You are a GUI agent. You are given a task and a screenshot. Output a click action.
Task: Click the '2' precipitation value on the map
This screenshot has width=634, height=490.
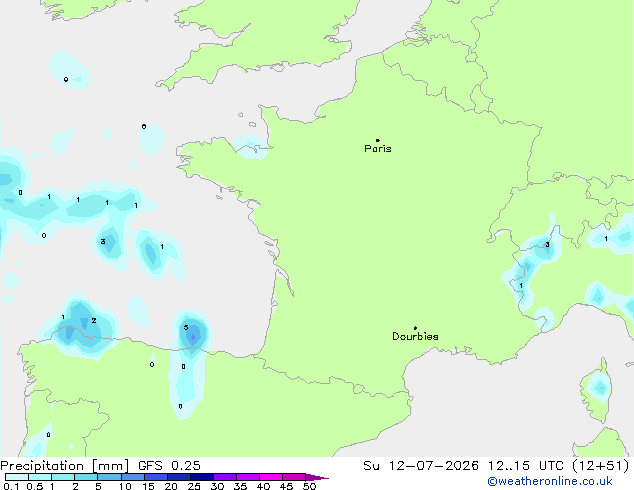[94, 320]
